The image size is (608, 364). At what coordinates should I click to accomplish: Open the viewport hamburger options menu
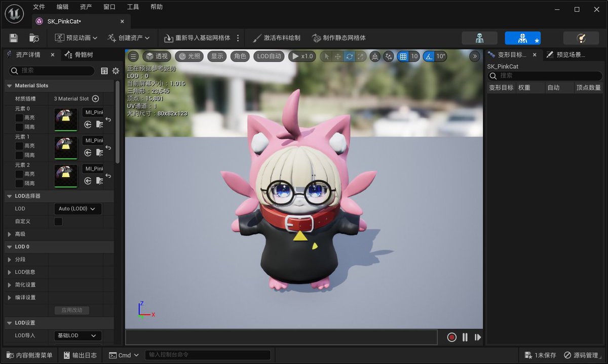click(x=133, y=56)
